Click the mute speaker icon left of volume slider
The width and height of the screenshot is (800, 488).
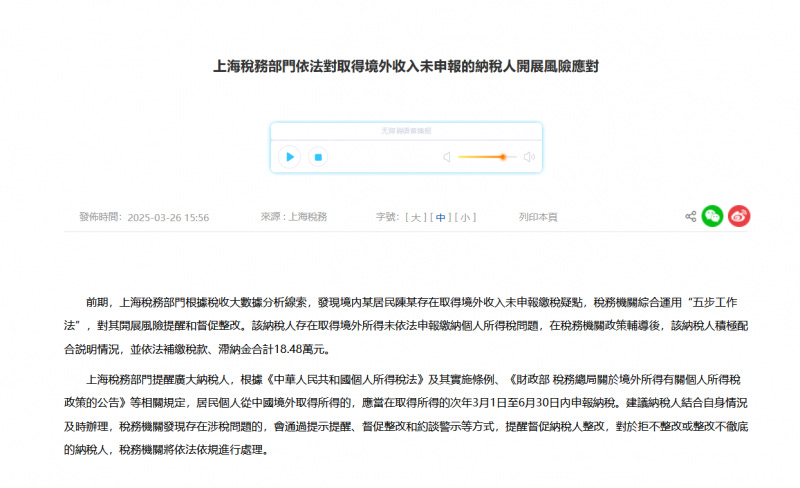(447, 157)
